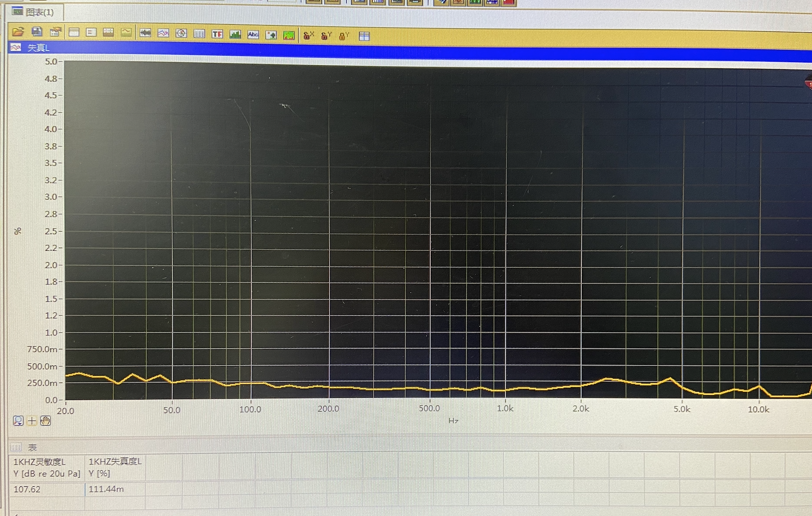Add an XY line-graph using the curves icon

(x=163, y=33)
